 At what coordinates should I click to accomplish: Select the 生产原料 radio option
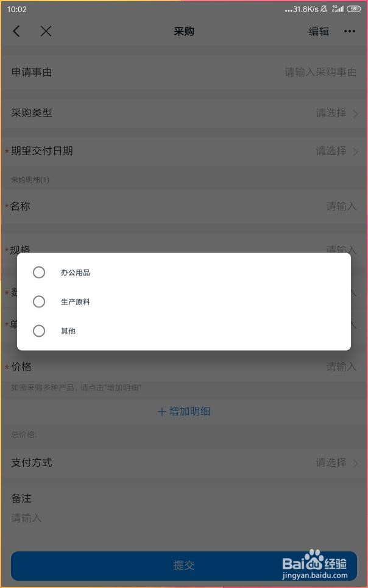39,301
